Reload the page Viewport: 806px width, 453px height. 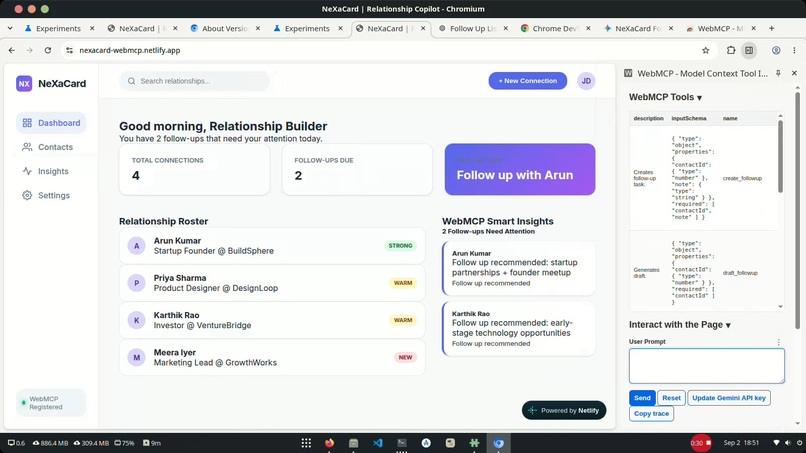[x=48, y=50]
